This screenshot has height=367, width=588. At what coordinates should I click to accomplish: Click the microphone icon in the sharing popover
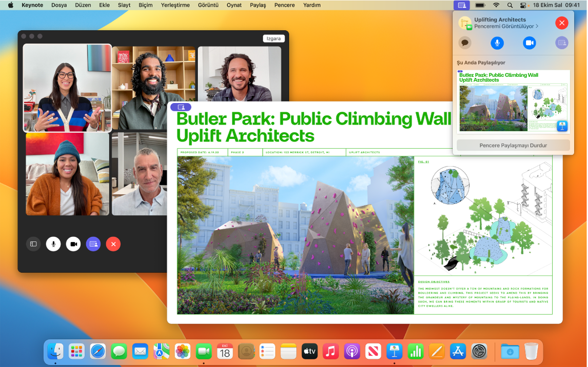497,43
